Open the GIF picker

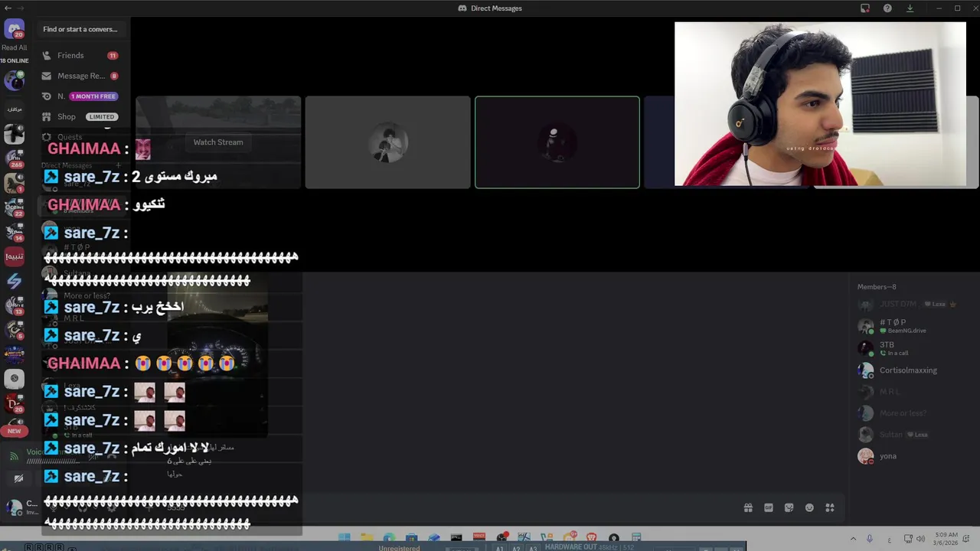(x=769, y=507)
